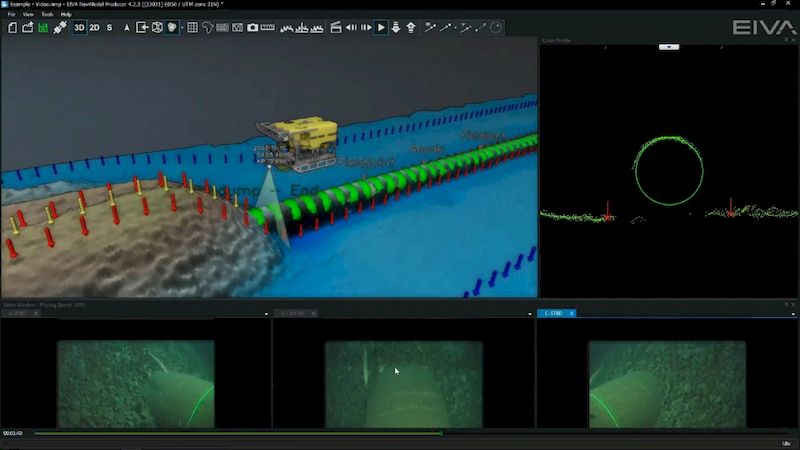Click the fourth point-line editing tool

pyautogui.click(x=480, y=28)
